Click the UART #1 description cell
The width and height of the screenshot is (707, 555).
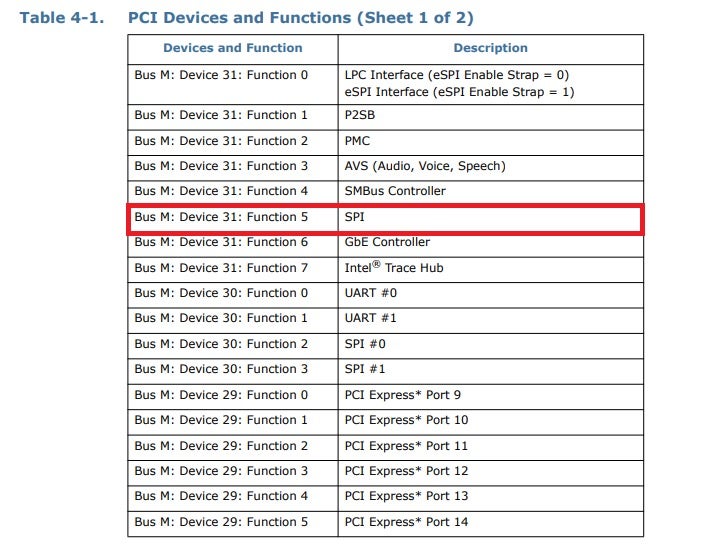pyautogui.click(x=371, y=318)
